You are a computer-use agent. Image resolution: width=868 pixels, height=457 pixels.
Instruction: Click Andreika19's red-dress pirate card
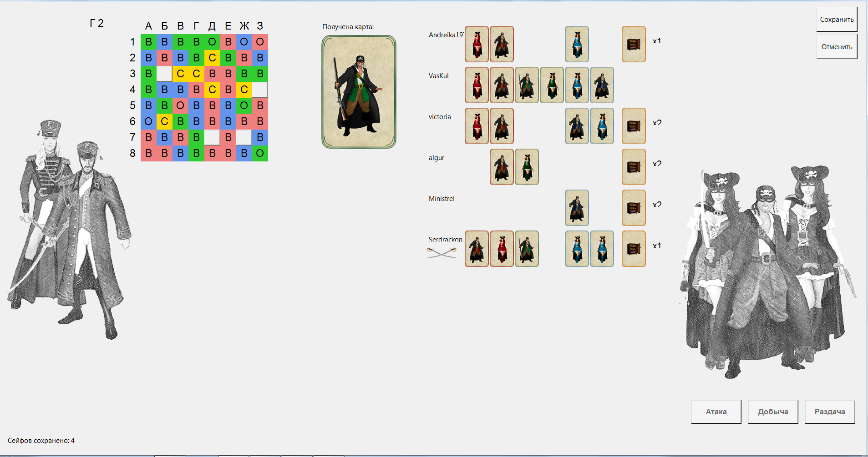tap(477, 44)
